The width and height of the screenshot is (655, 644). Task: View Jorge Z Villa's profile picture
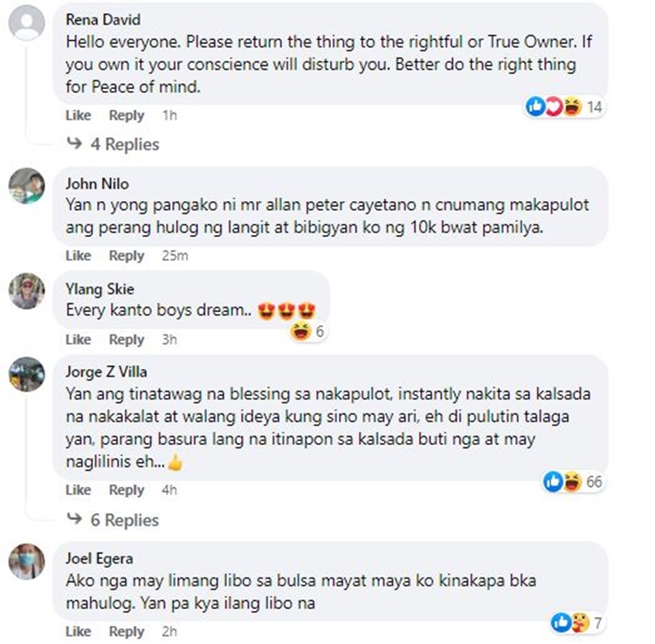point(27,375)
